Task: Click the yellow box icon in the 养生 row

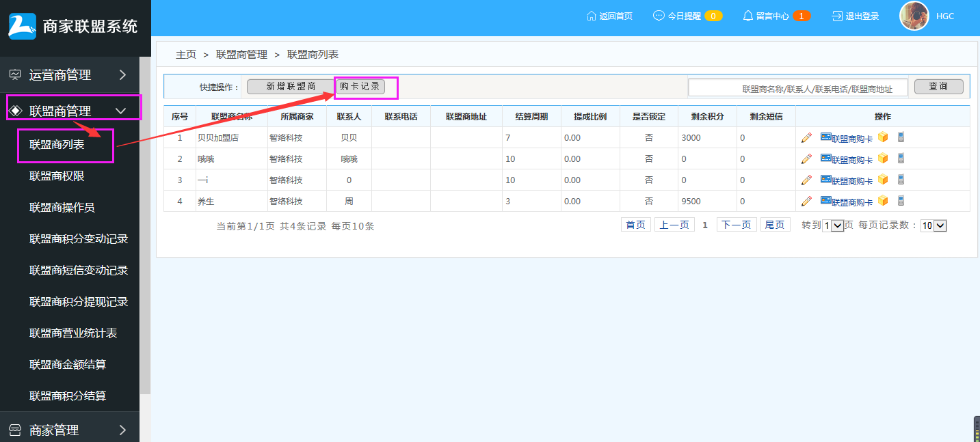Action: 883,201
